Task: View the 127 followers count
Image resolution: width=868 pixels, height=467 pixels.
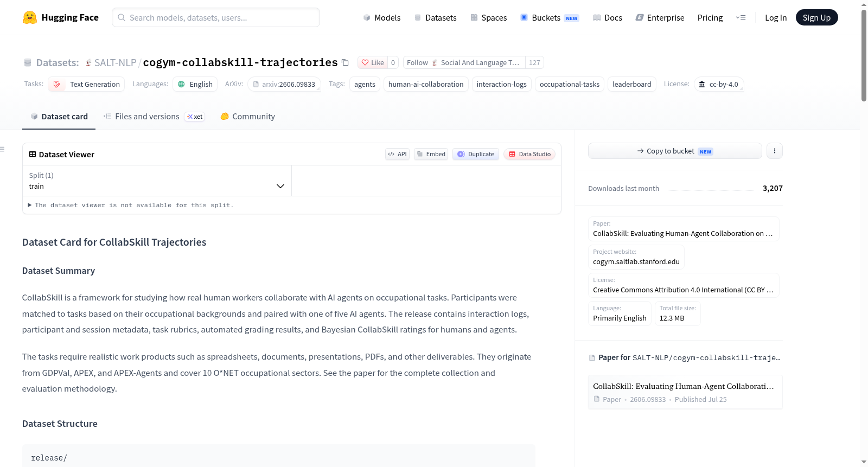Action: pos(534,62)
